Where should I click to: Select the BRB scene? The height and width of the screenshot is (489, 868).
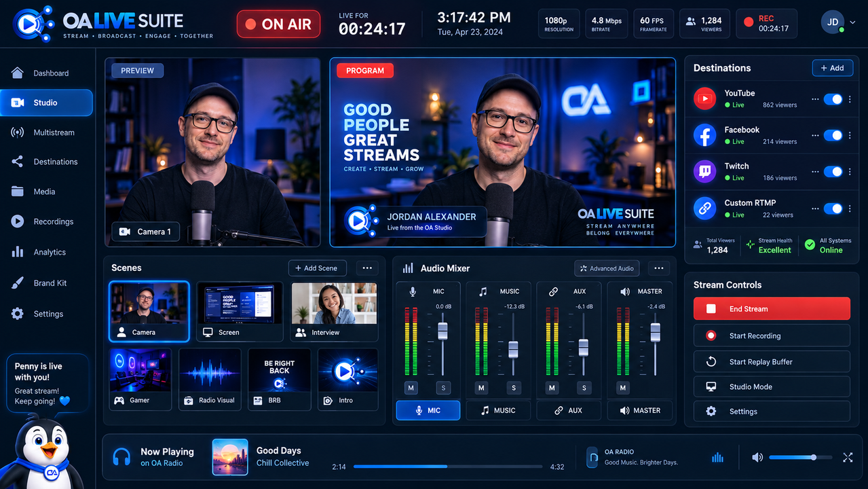click(279, 379)
